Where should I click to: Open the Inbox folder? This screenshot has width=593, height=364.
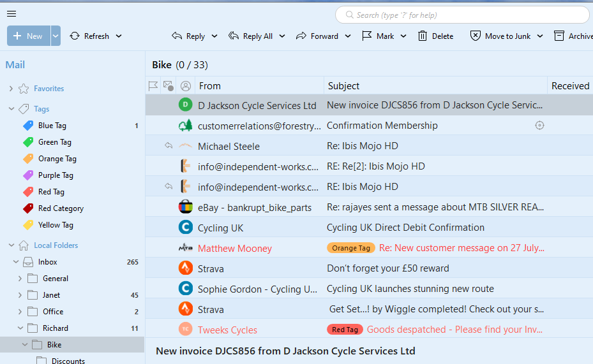[x=47, y=261]
